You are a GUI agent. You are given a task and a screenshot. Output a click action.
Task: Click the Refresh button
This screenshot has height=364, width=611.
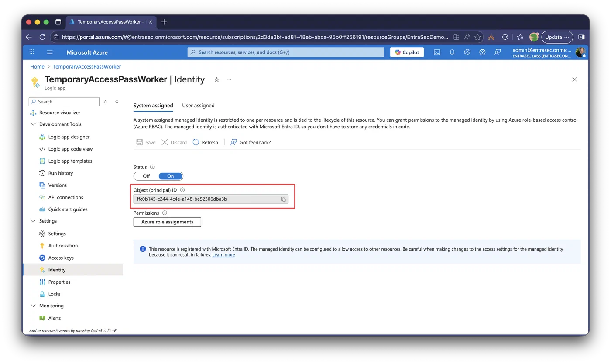coord(205,142)
